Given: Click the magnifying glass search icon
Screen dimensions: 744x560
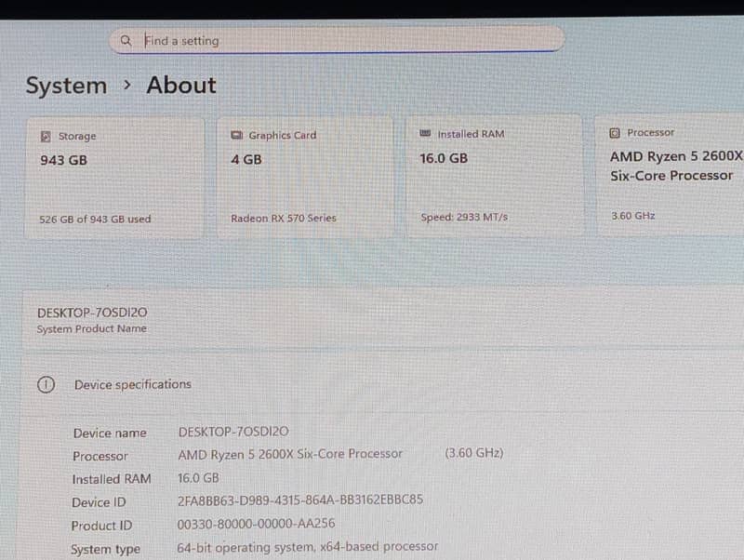Looking at the screenshot, I should (x=126, y=41).
